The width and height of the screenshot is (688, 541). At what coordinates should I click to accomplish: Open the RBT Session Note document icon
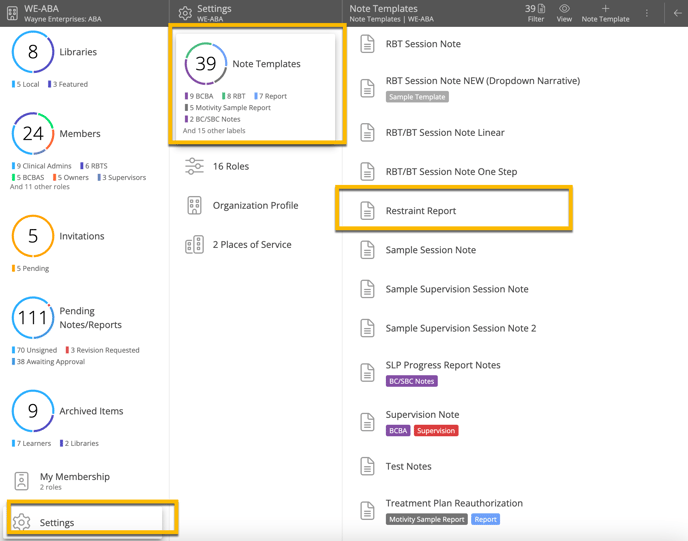tap(368, 44)
